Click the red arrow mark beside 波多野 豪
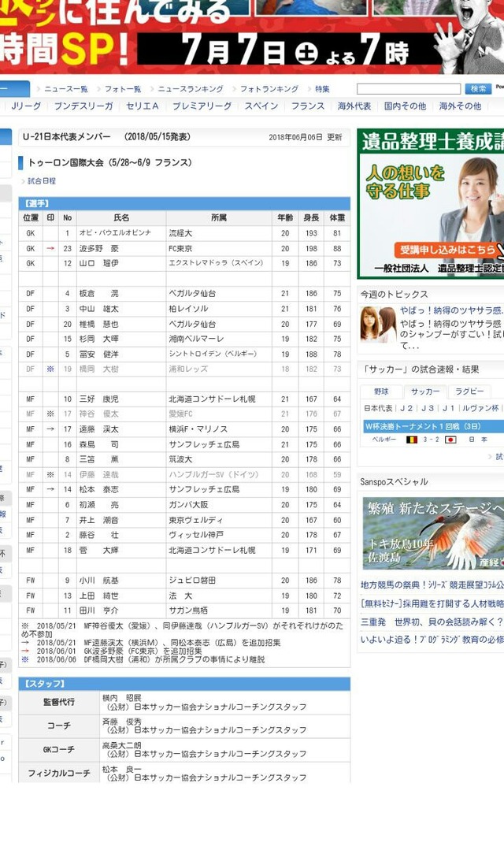504x861 pixels. 50,248
